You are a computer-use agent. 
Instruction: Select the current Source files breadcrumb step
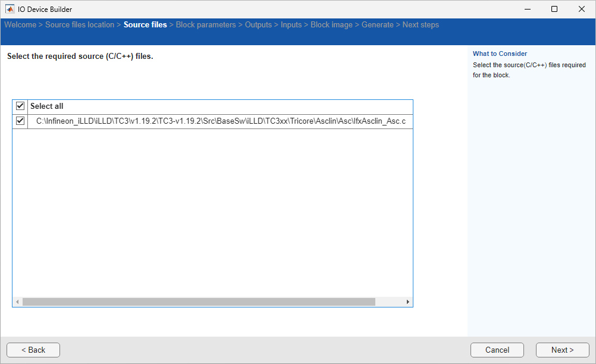click(145, 25)
